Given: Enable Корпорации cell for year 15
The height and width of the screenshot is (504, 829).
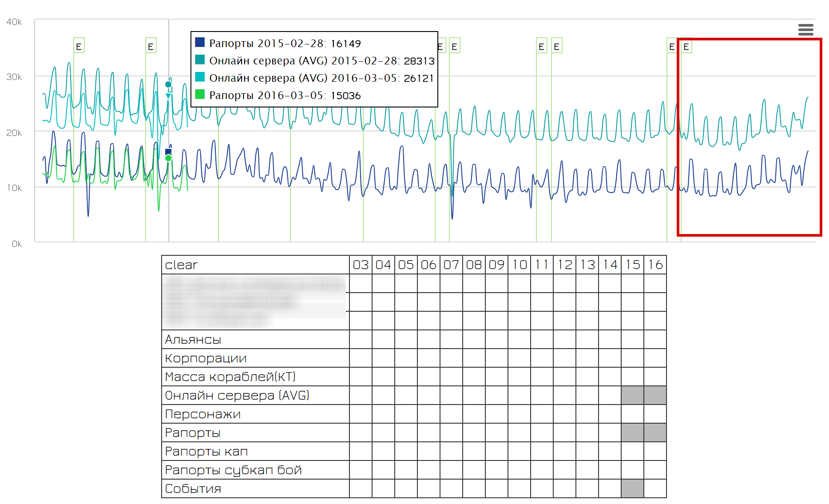Looking at the screenshot, I should 633,358.
